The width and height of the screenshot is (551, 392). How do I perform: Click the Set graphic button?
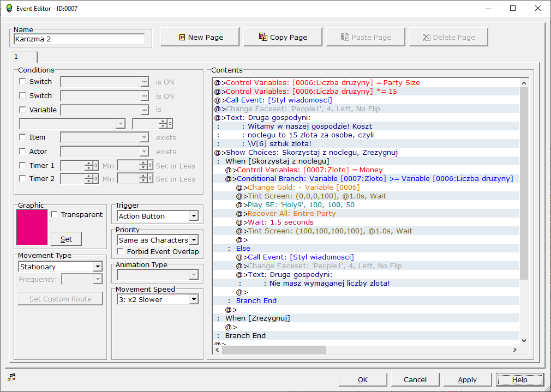66,239
